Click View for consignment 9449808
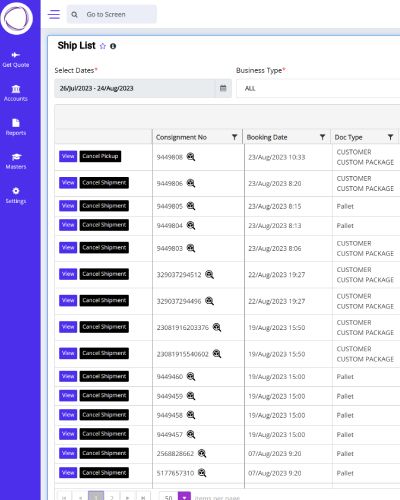This screenshot has height=500, width=400. (68, 156)
